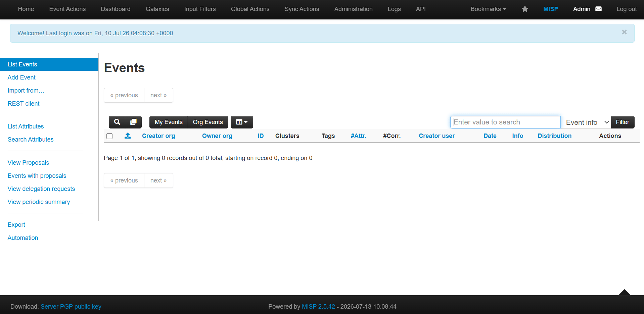This screenshot has width=644, height=314.
Task: Open the column selector dropdown icon
Action: [x=242, y=122]
